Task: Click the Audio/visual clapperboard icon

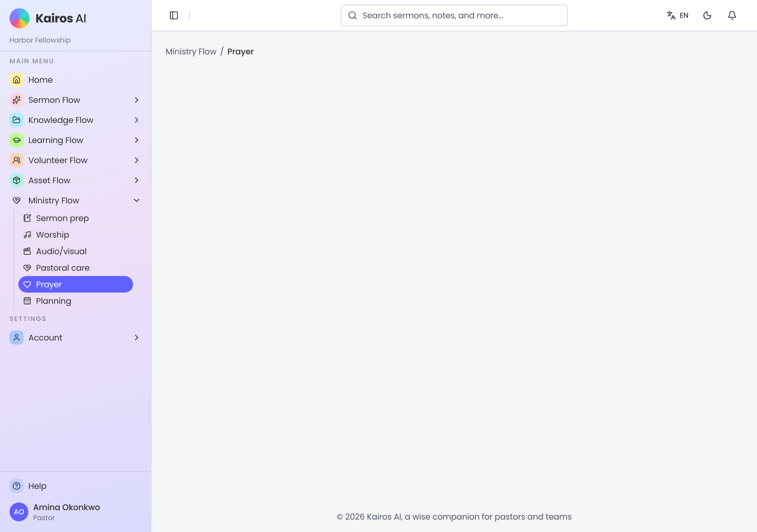Action: tap(27, 251)
